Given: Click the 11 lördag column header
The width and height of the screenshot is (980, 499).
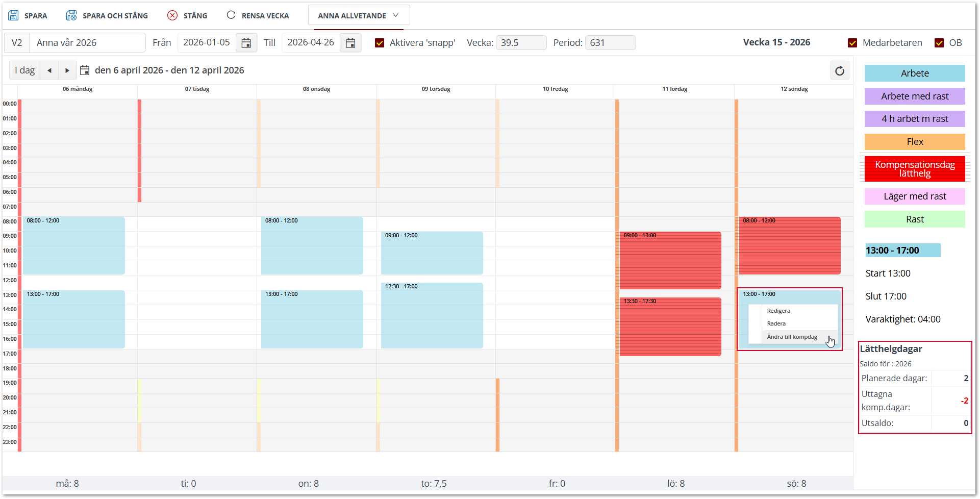Looking at the screenshot, I should click(674, 89).
